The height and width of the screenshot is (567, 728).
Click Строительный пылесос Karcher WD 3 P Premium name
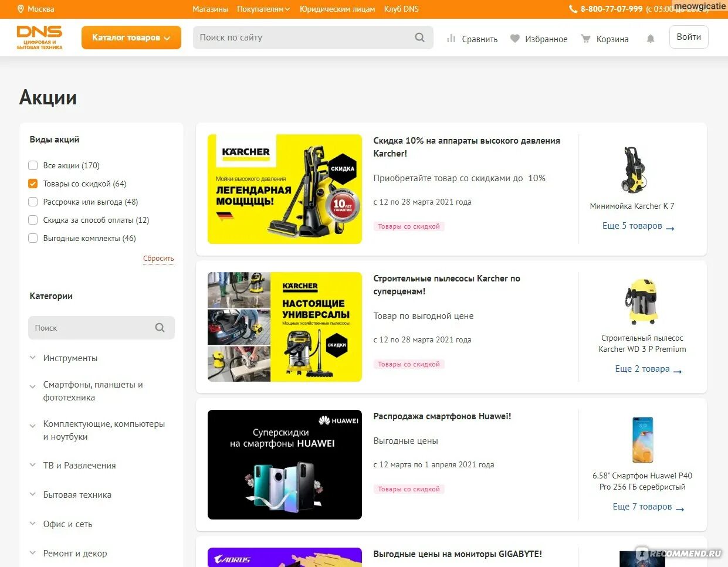[642, 344]
